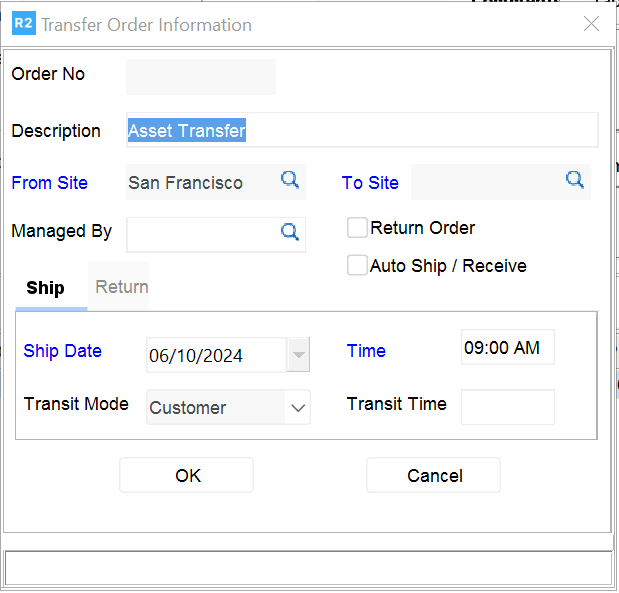The image size is (619, 593).
Task: Click the Transit Time input box
Action: coord(507,406)
